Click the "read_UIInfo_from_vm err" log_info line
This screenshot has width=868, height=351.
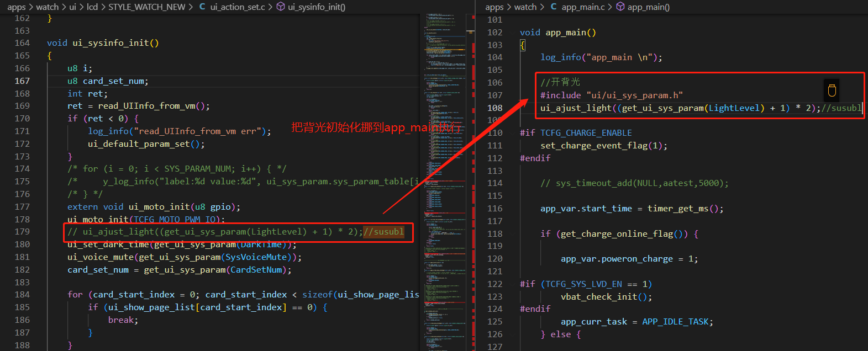click(180, 131)
